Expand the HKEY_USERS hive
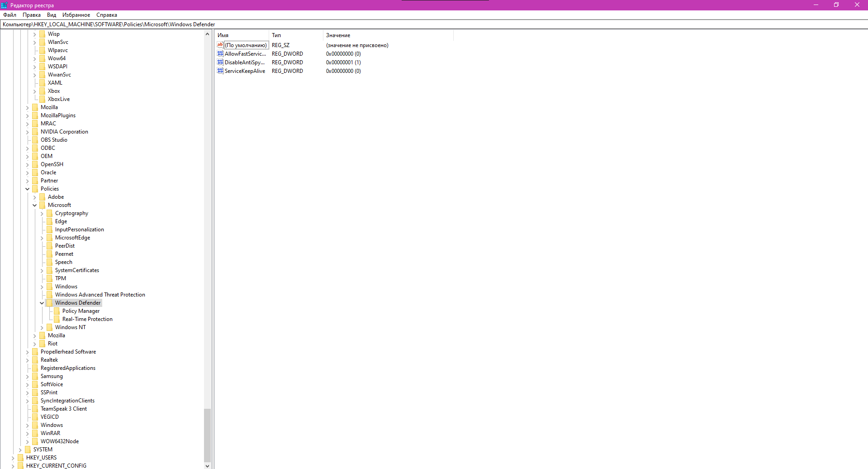868x469 pixels. pos(13,458)
